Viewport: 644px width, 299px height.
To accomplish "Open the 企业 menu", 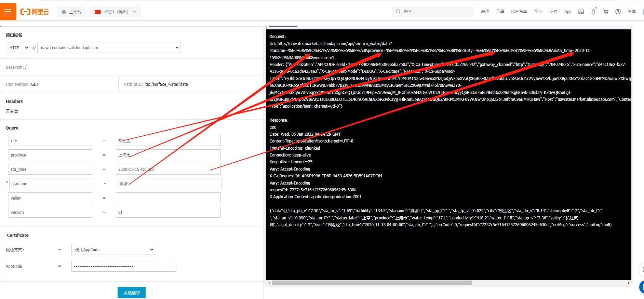I will tap(538, 12).
